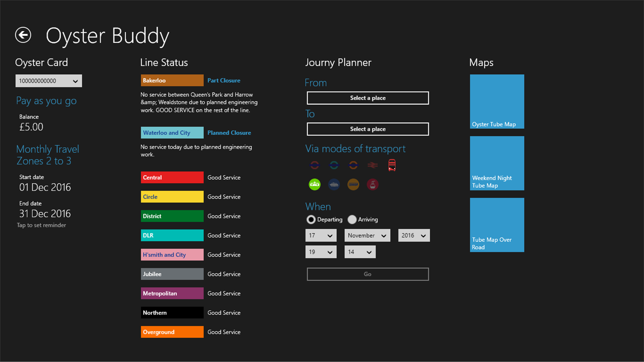Choose a From place in Journey Planner

368,98
